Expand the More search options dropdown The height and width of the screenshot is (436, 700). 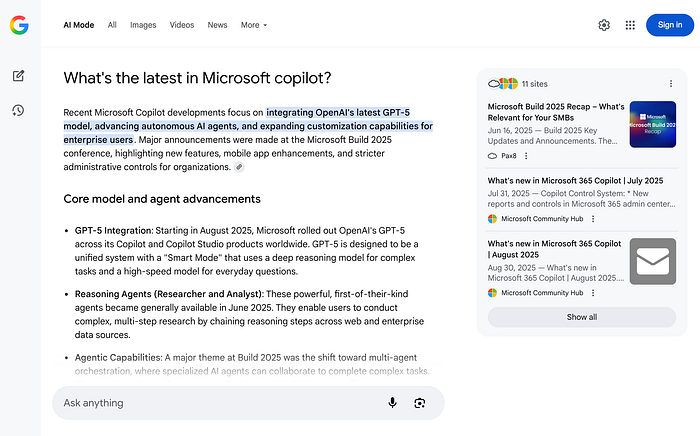point(254,25)
